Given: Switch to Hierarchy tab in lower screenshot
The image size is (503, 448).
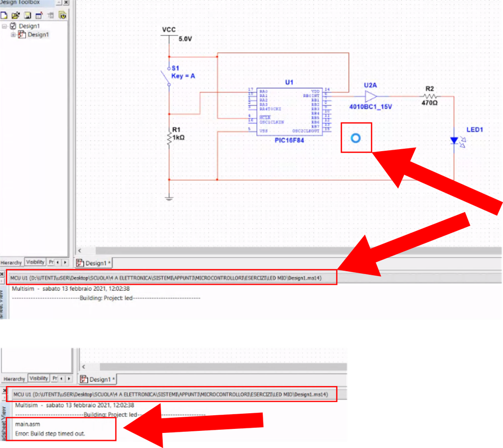Looking at the screenshot, I should pyautogui.click(x=14, y=379).
